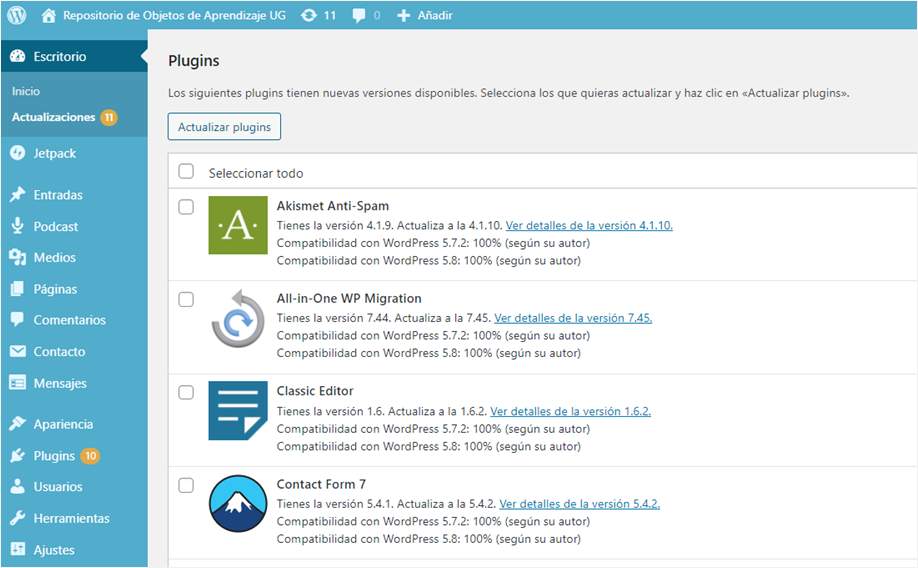Click the Classic Editor plugin title
Screen dimensions: 918x568
pos(315,391)
